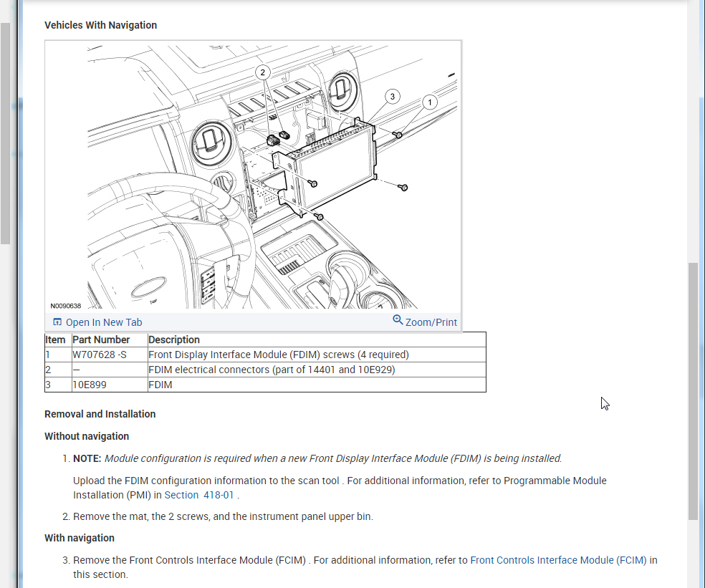Click the right vertical scrollbar thumb
Screen dimensions: 705x588
click(693, 390)
